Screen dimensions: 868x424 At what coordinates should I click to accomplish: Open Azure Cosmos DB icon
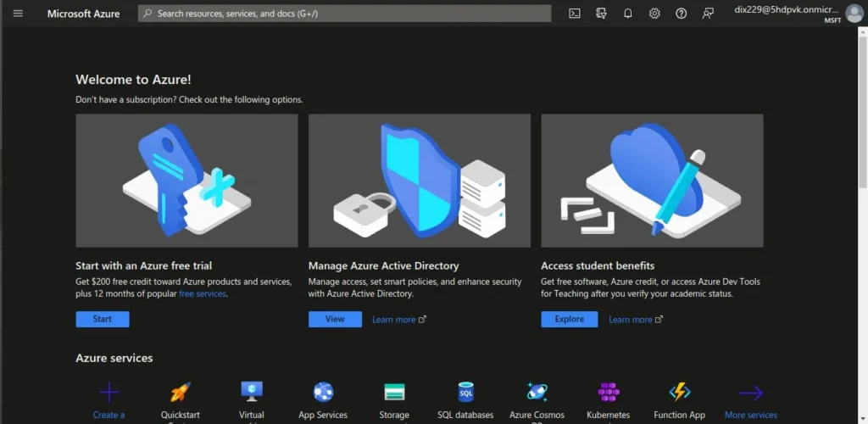click(537, 392)
